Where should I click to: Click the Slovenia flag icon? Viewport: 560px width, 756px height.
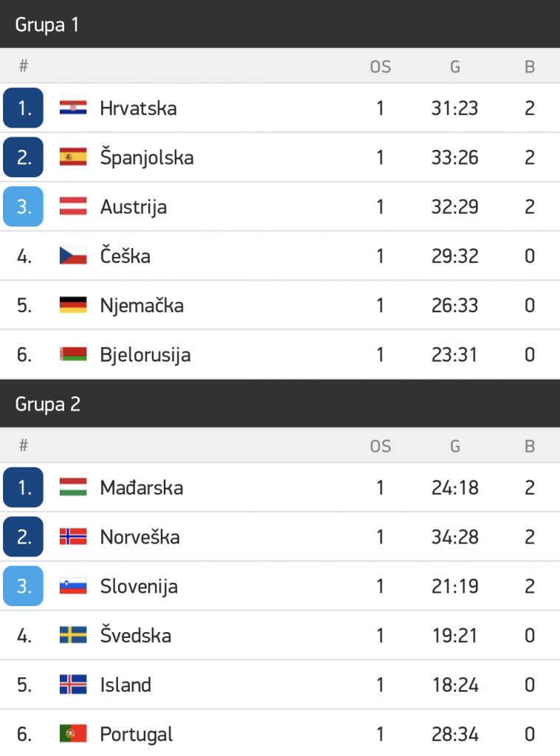point(73,586)
